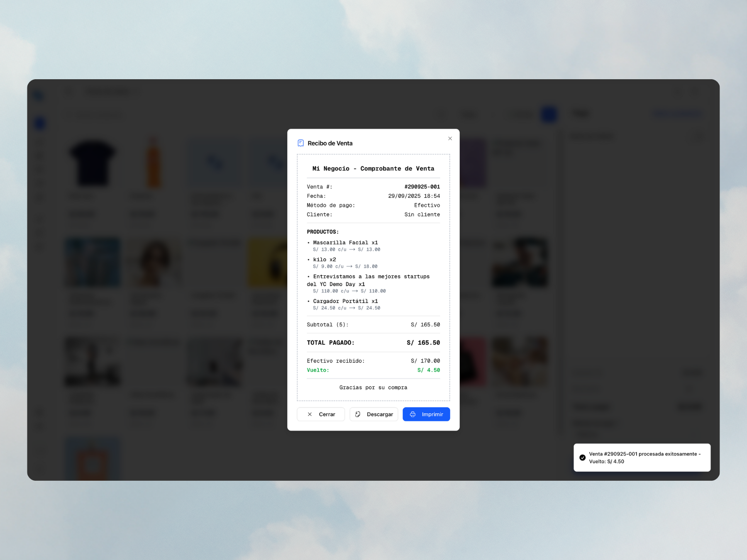
Task: Click the "Mascarilla Facial x1" product line
Action: click(345, 243)
